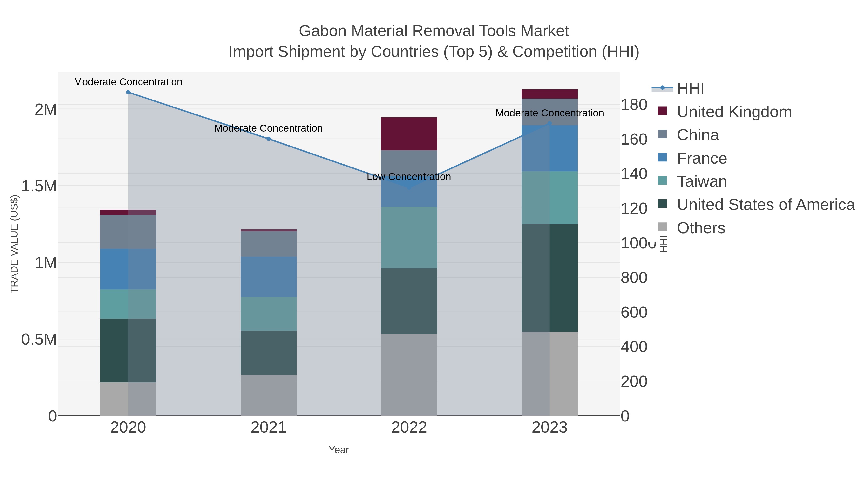Click the Others gray legend swatch

pos(663,227)
